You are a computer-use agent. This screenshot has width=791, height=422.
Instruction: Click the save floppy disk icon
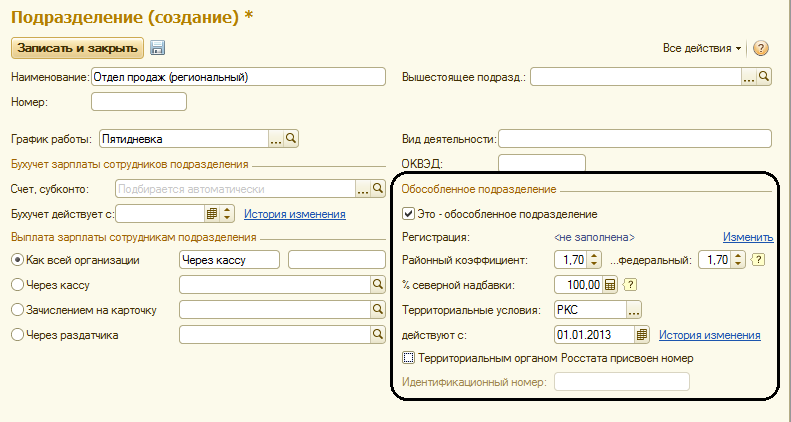pos(158,48)
